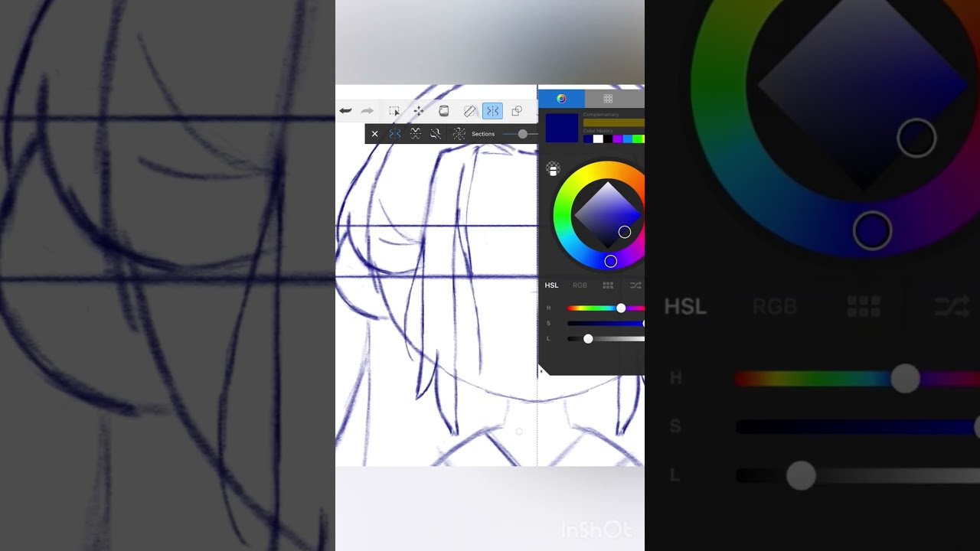Viewport: 980px width, 551px height.
Task: Click the handle inside the color diamond
Action: pos(625,232)
